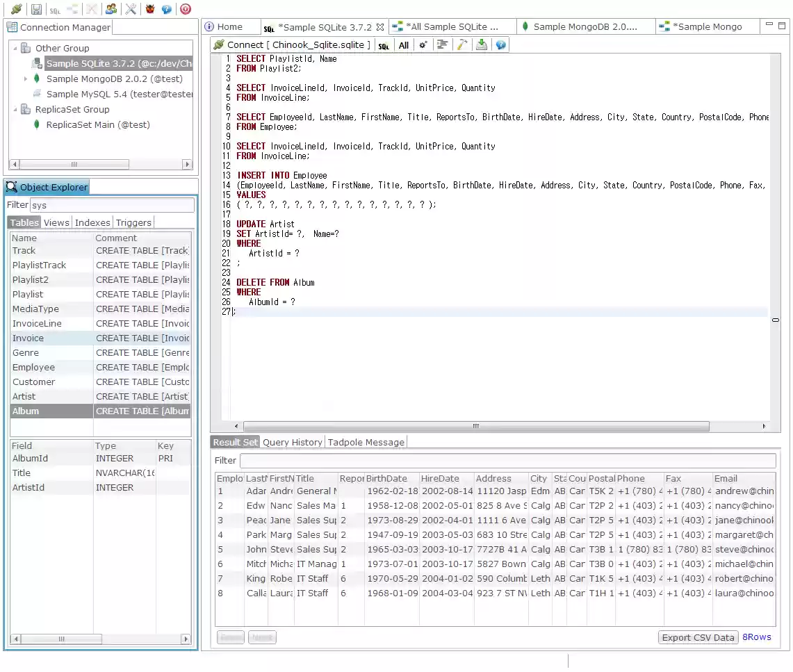The height and width of the screenshot is (672, 793).
Task: Click the SQL icon in the editor toolbar
Action: pyautogui.click(x=384, y=44)
